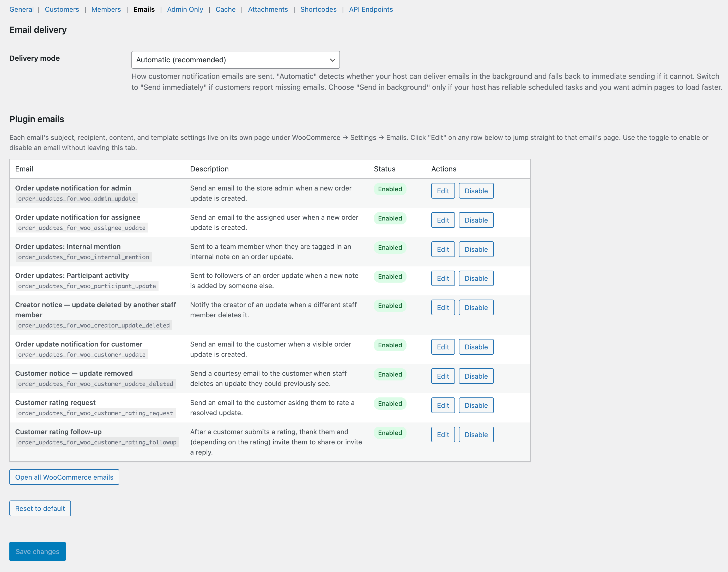Edit the Creator notice update deleted email
This screenshot has width=728, height=572.
pyautogui.click(x=443, y=307)
